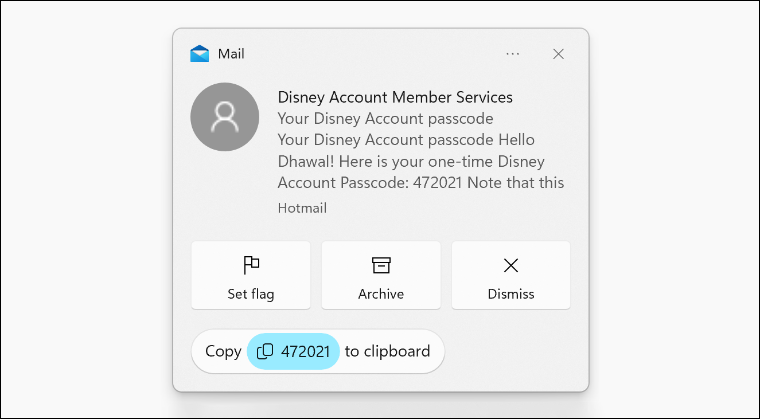Image resolution: width=760 pixels, height=419 pixels.
Task: Close the Mail notification with the X
Action: (558, 54)
